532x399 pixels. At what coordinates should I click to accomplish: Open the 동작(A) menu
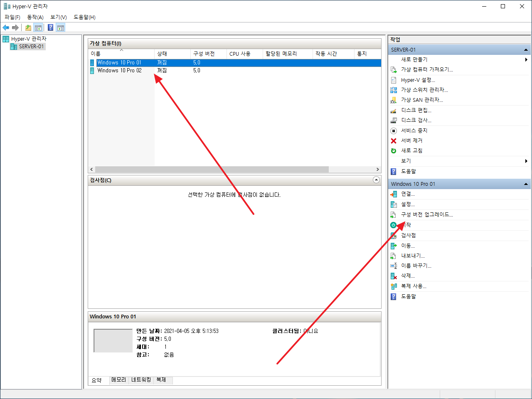[x=35, y=17]
